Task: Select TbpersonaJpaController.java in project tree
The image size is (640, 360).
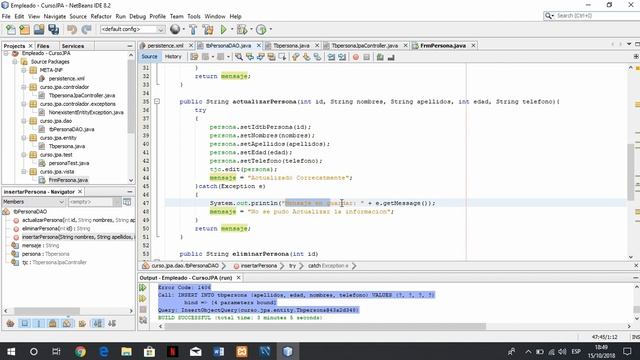Action: point(82,96)
